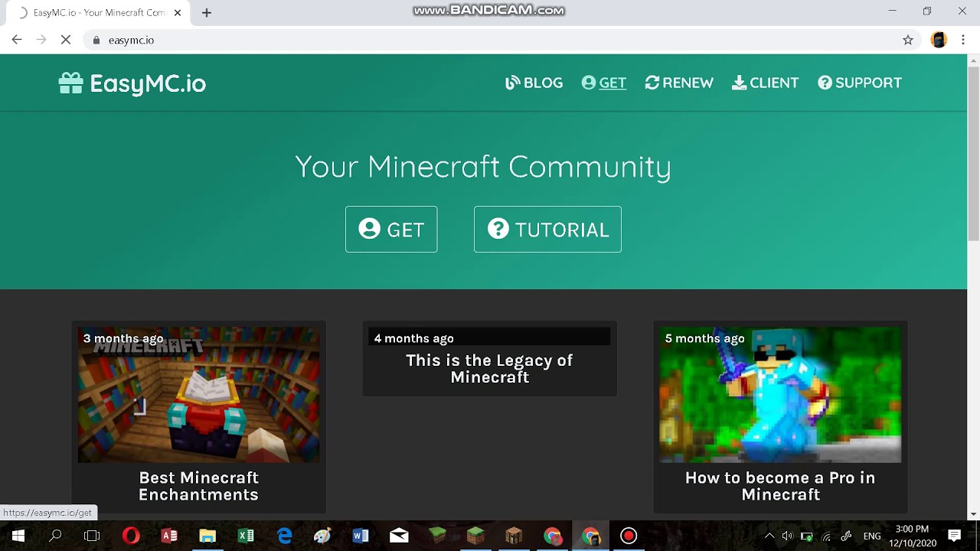Click the page vertical scrollbar thumb
This screenshot has width=980, height=551.
click(x=974, y=155)
